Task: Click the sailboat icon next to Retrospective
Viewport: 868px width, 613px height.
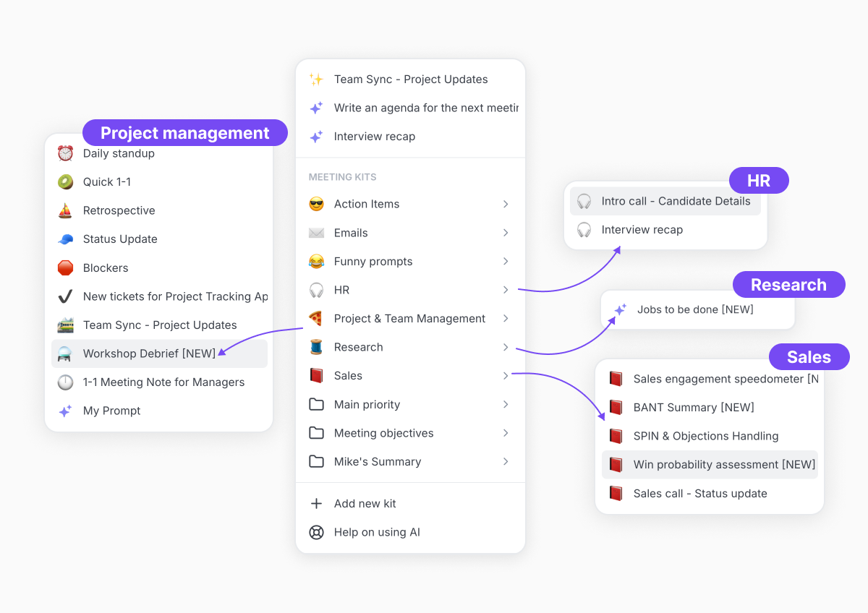Action: 66,210
